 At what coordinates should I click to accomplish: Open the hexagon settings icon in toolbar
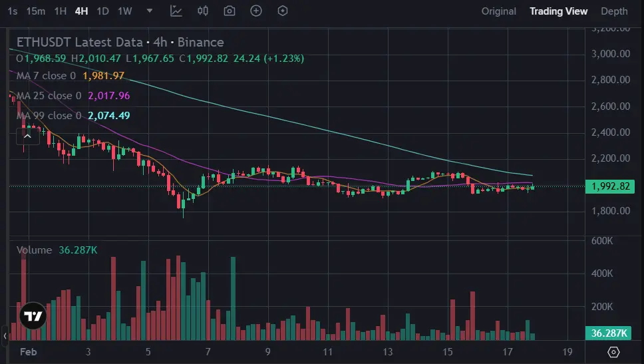click(x=283, y=11)
